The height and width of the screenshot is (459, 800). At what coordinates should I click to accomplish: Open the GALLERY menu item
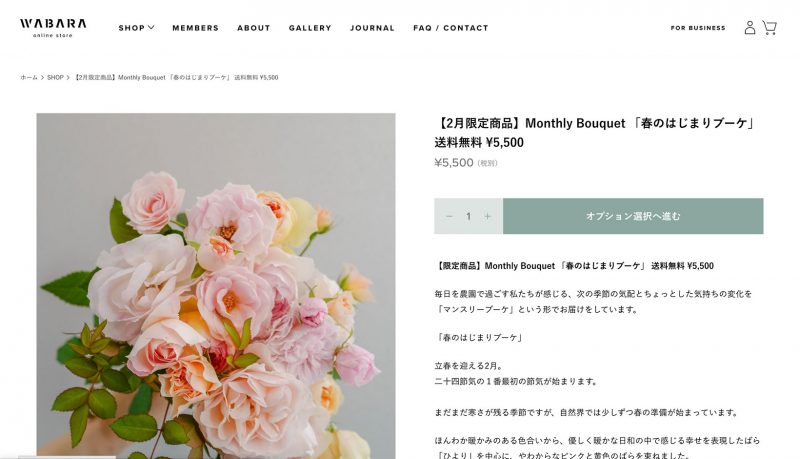click(310, 28)
